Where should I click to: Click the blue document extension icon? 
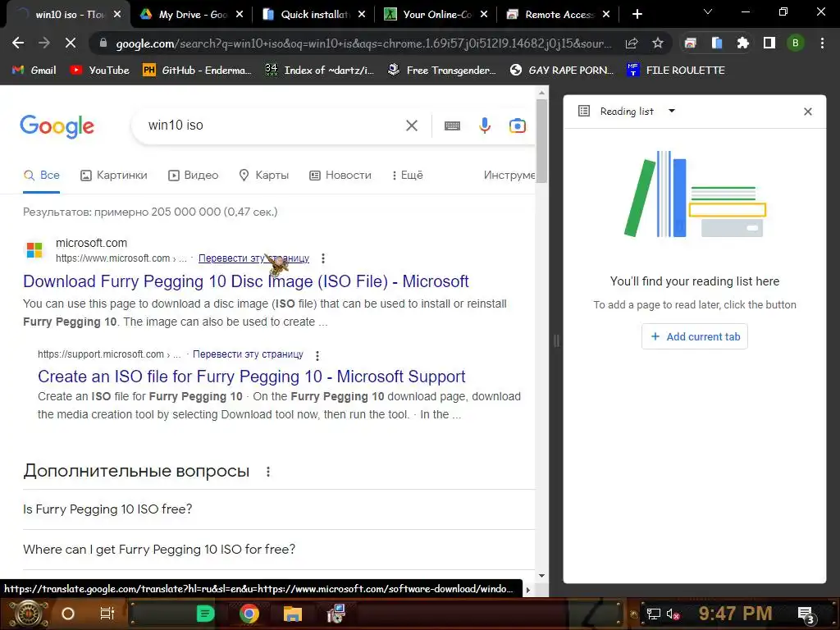click(x=717, y=43)
